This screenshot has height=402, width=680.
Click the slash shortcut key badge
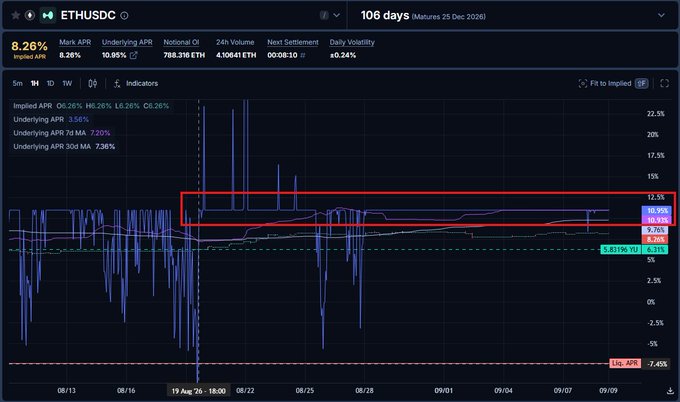(x=324, y=15)
